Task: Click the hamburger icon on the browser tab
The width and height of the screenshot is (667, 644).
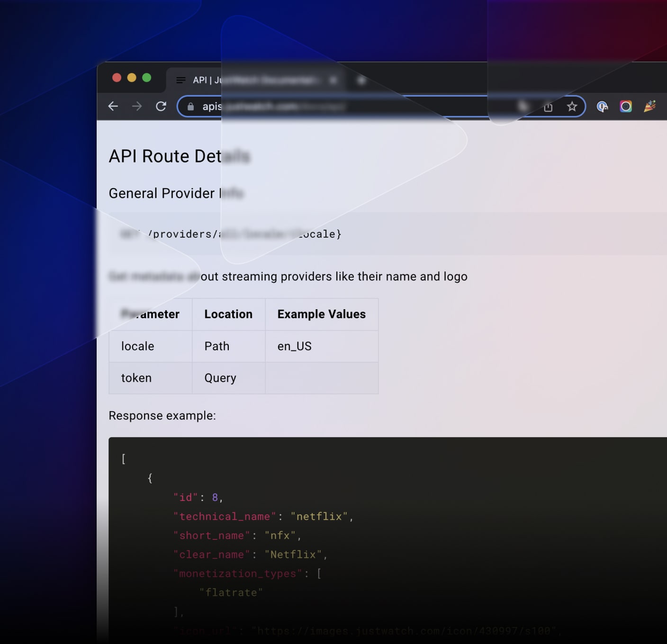Action: [x=181, y=80]
